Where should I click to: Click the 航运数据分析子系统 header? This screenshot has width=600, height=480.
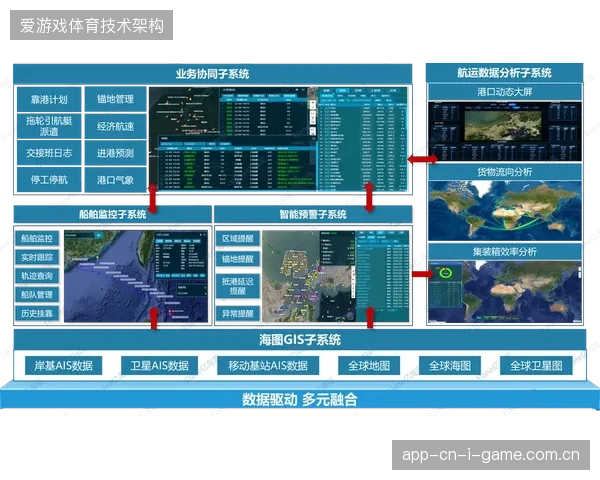pos(504,73)
